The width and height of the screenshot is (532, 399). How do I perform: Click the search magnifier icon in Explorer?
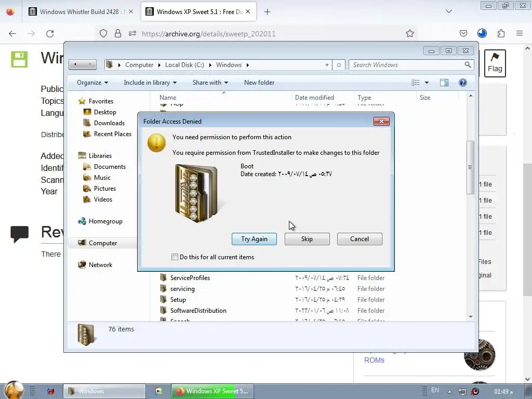click(x=468, y=65)
